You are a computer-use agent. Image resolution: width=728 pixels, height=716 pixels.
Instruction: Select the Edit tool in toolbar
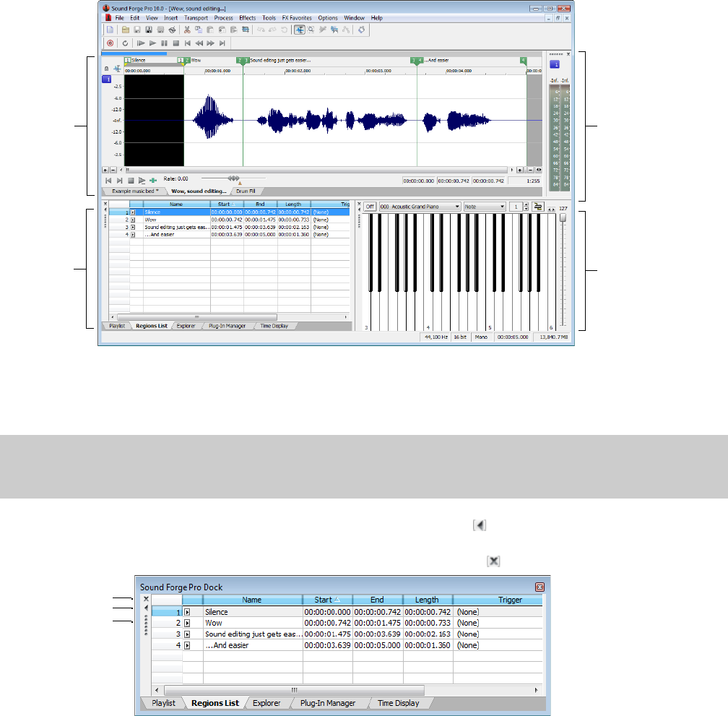[x=300, y=30]
